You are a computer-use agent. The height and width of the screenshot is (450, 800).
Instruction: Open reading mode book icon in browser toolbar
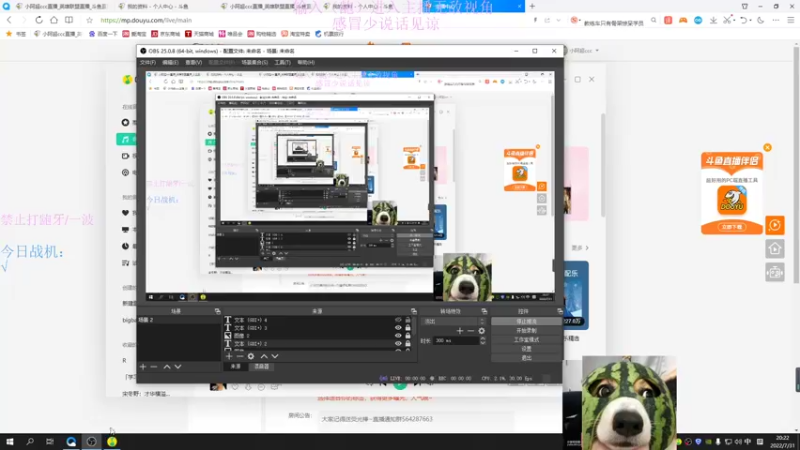69,20
